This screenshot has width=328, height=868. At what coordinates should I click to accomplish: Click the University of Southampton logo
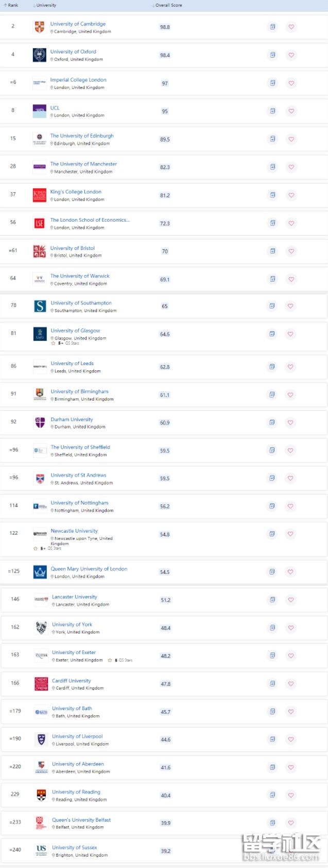click(40, 306)
